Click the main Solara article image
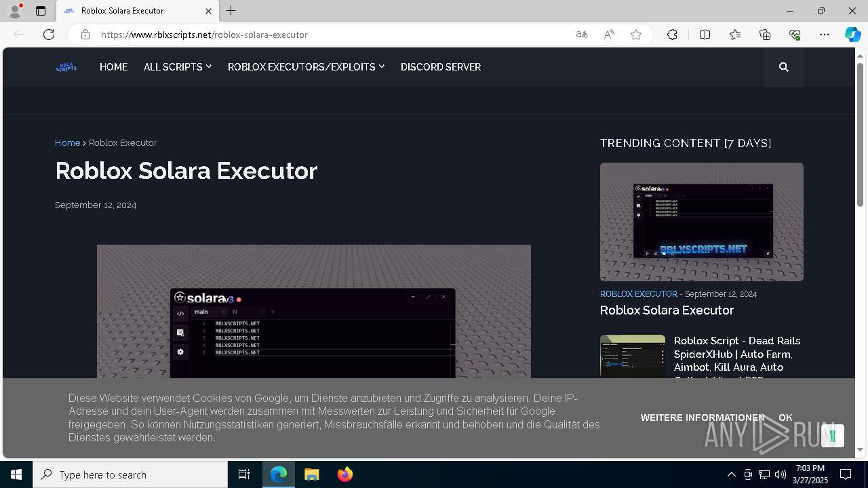This screenshot has height=488, width=868. (x=314, y=311)
